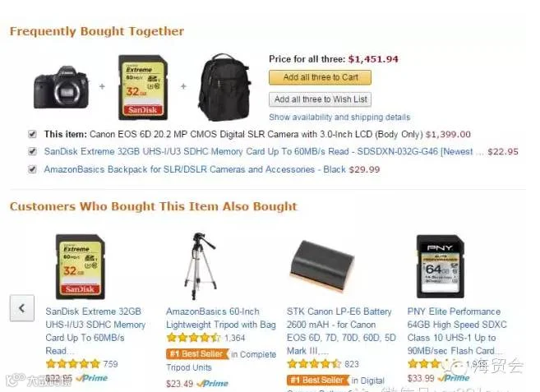Click the SanDisk card image in also-bought row
This screenshot has height=392, width=540.
81,266
